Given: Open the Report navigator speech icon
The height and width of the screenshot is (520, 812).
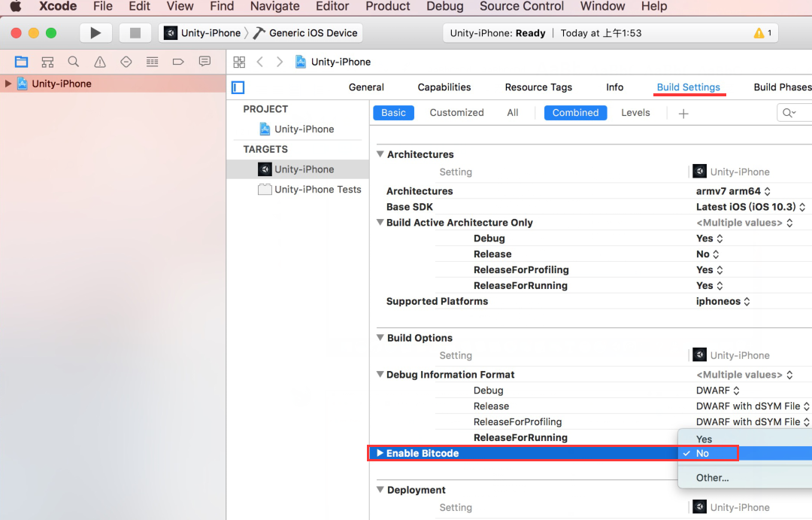Looking at the screenshot, I should [205, 62].
